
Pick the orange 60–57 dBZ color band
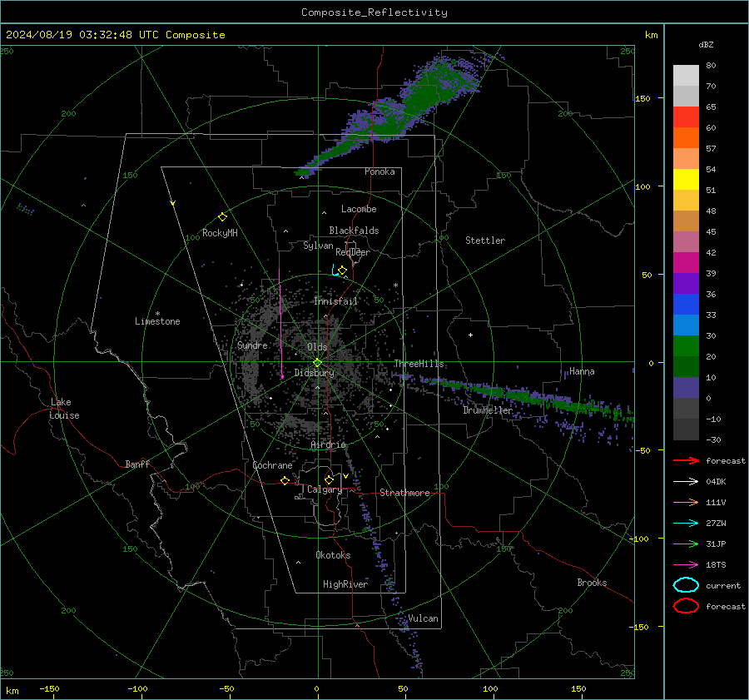[x=686, y=138]
